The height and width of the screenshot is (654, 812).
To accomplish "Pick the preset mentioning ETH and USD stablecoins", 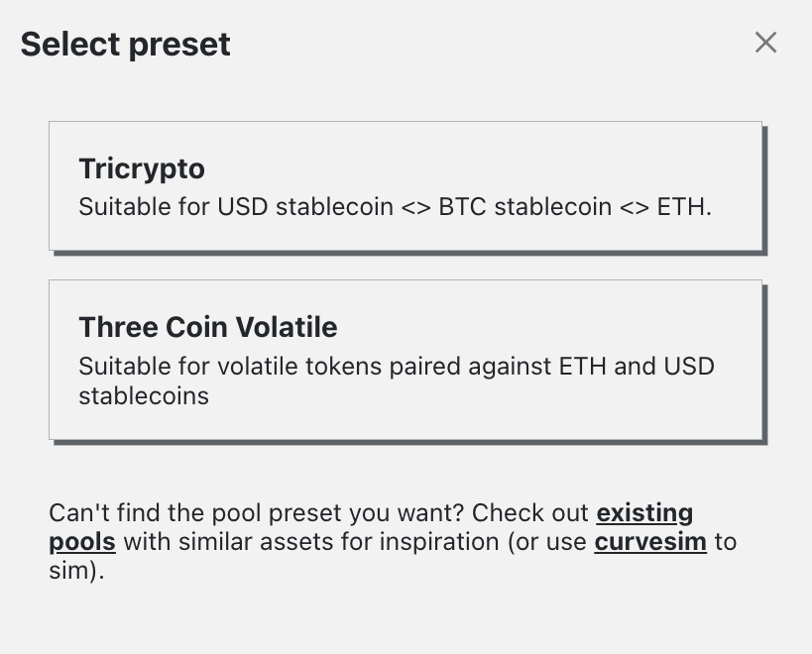I will pos(406,360).
